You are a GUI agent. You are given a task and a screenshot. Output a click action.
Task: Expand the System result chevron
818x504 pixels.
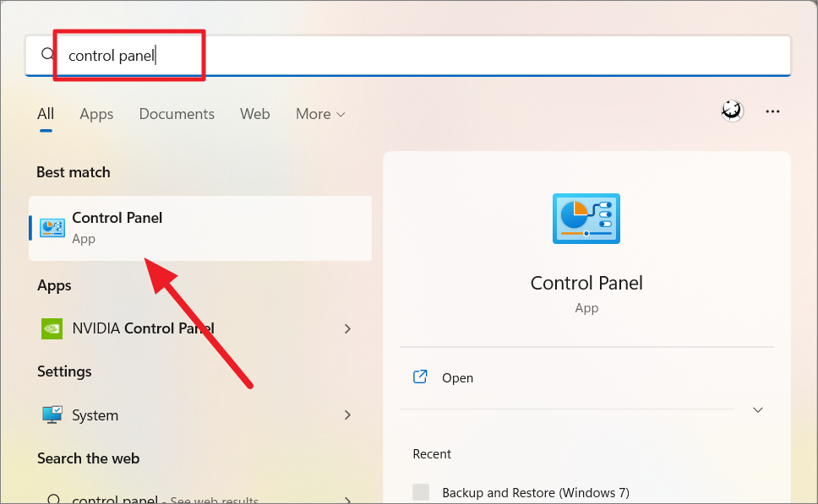coord(347,415)
